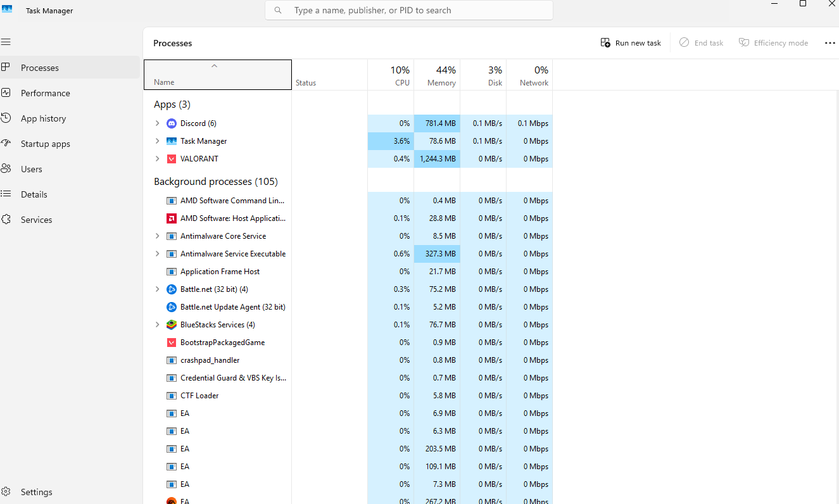839x504 pixels.
Task: Sort processes by CPU usage column
Action: coord(391,75)
